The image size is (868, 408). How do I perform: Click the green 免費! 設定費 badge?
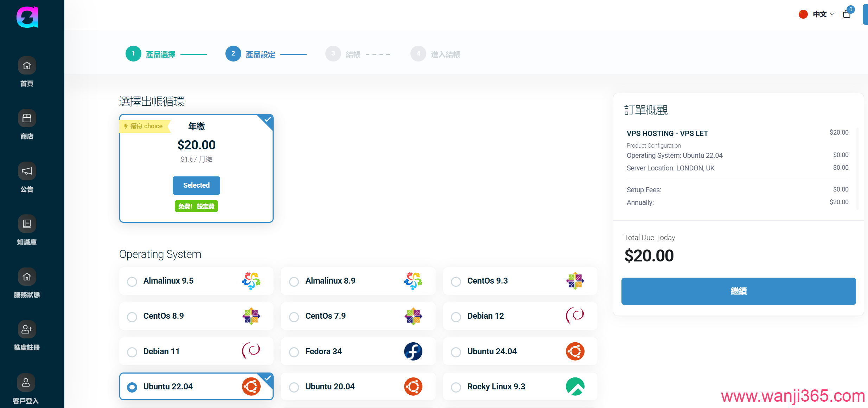tap(196, 206)
